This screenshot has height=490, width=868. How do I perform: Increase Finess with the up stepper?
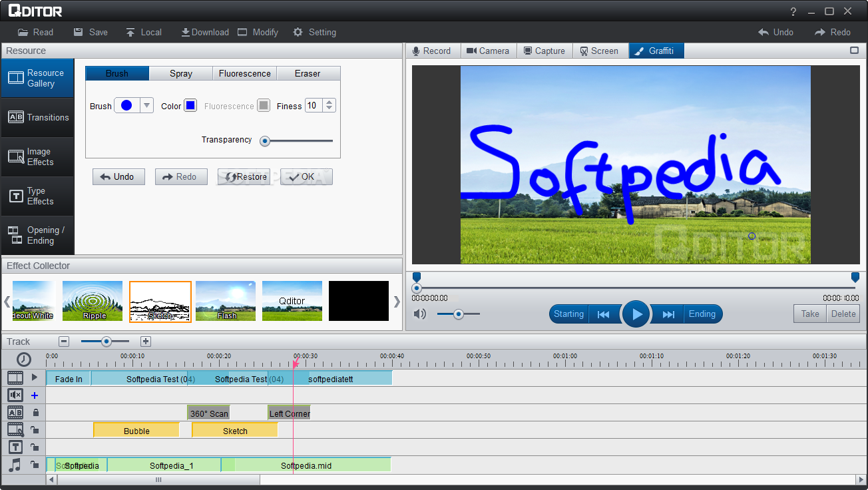point(329,102)
